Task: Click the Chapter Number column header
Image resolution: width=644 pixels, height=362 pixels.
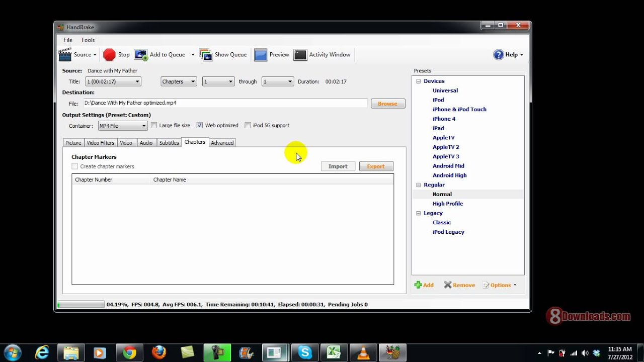Action: click(x=111, y=179)
